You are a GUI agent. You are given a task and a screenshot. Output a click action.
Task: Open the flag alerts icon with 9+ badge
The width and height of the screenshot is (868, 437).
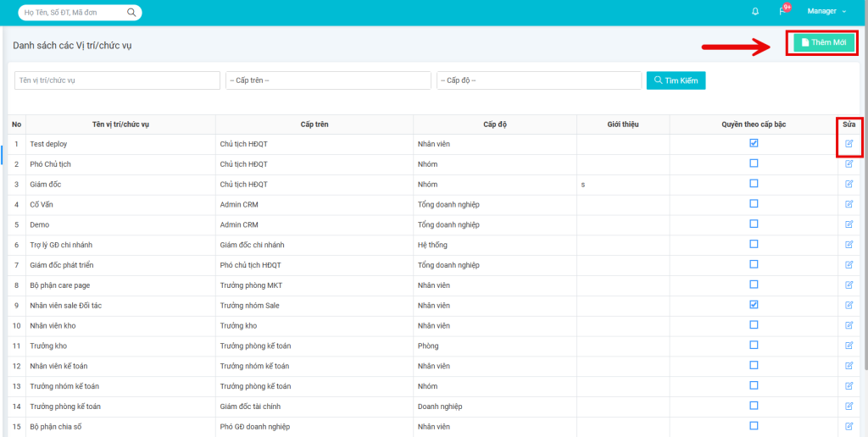point(782,12)
